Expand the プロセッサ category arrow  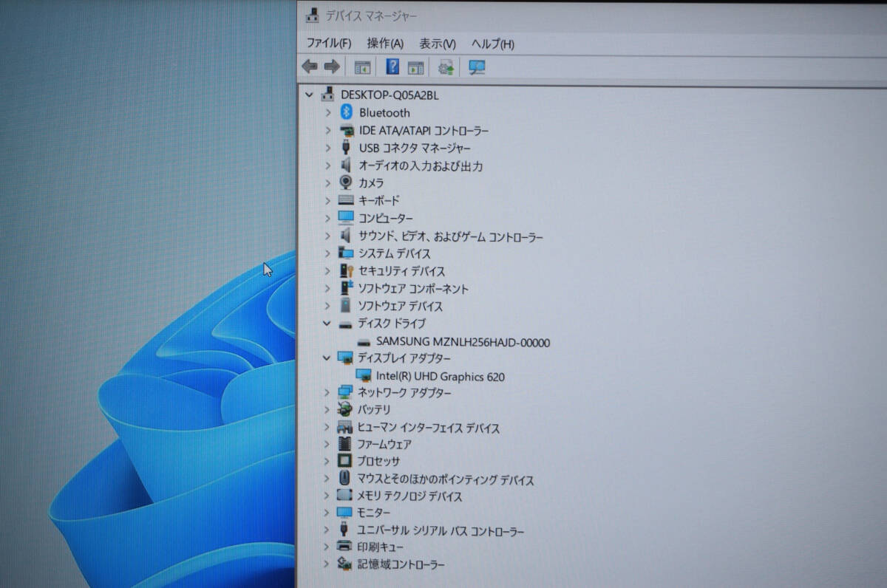(x=327, y=461)
